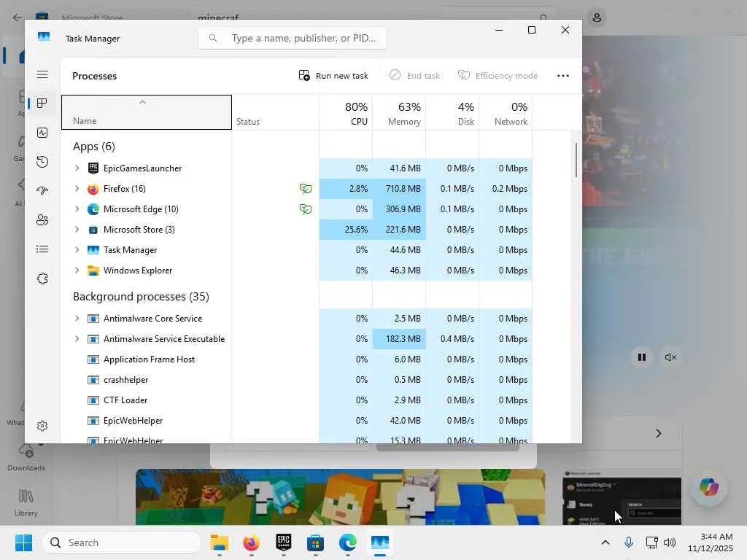Click next arrow in Microsoft Store panel
Viewport: 747px width, 560px height.
[x=659, y=433]
